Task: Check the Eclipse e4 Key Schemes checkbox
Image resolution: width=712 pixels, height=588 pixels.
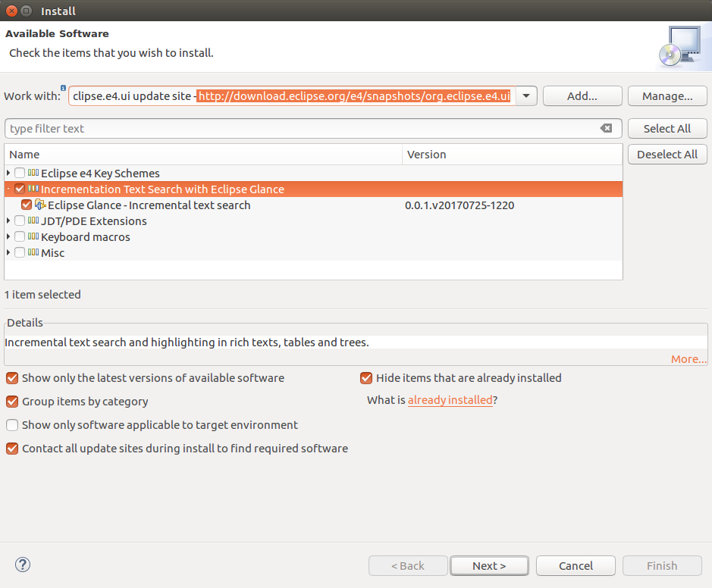Action: [20, 173]
